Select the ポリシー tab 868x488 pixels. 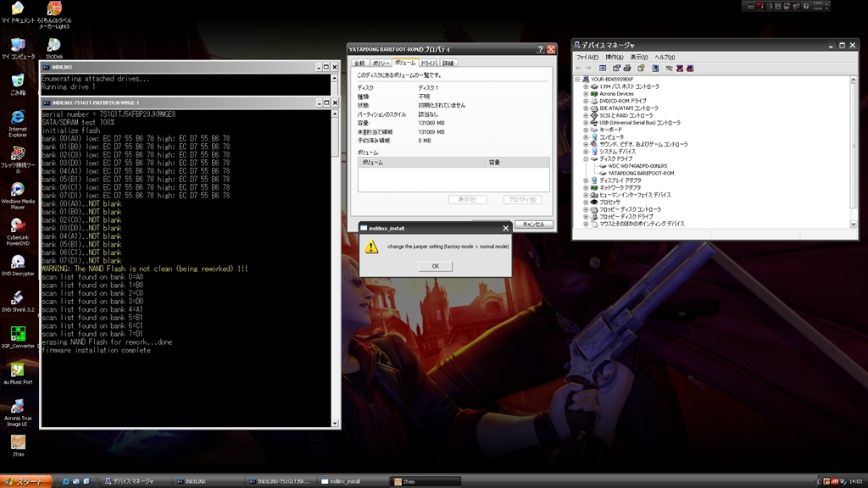click(x=381, y=63)
